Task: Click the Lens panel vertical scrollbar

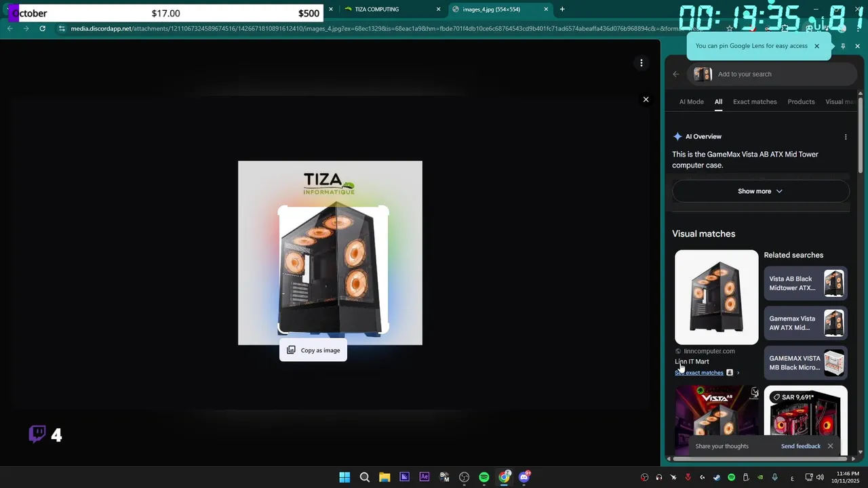Action: [861, 136]
